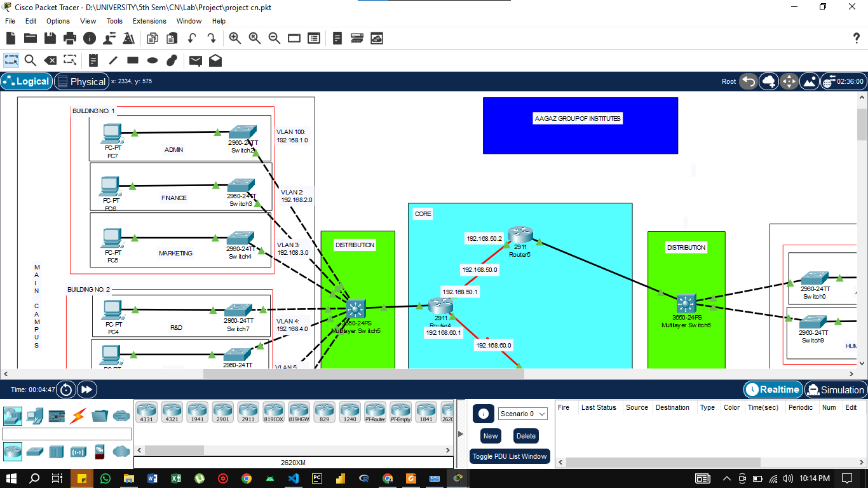This screenshot has width=868, height=488.
Task: Select the Place Note tool
Action: pyautogui.click(x=93, y=60)
